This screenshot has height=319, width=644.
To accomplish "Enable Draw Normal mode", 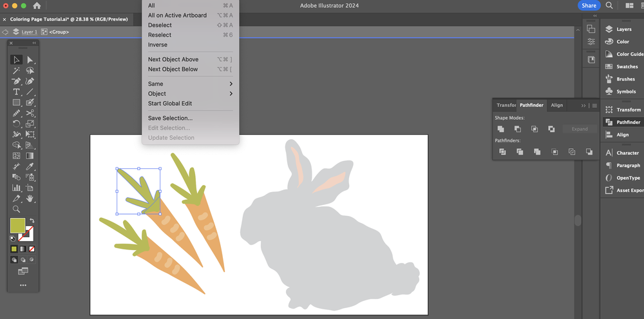I will pyautogui.click(x=14, y=260).
